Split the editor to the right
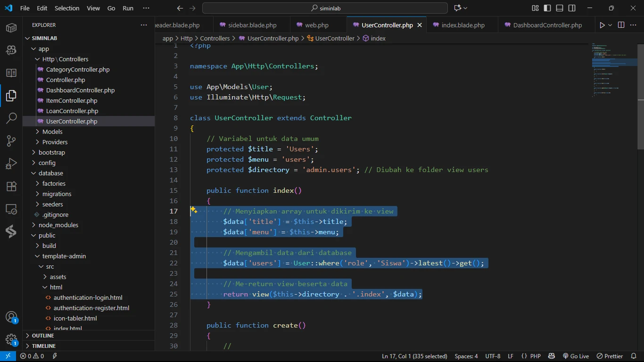644x362 pixels. coord(621,25)
